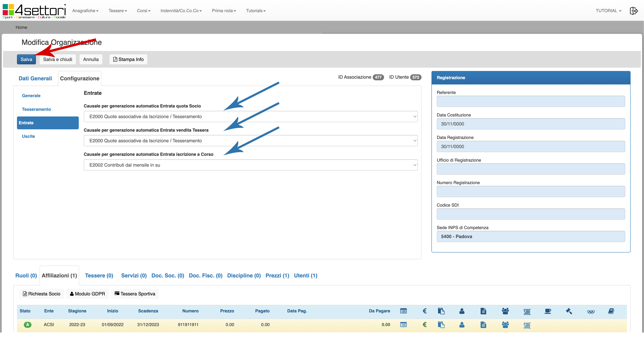Click the gavel icon in table header

pyautogui.click(x=569, y=311)
